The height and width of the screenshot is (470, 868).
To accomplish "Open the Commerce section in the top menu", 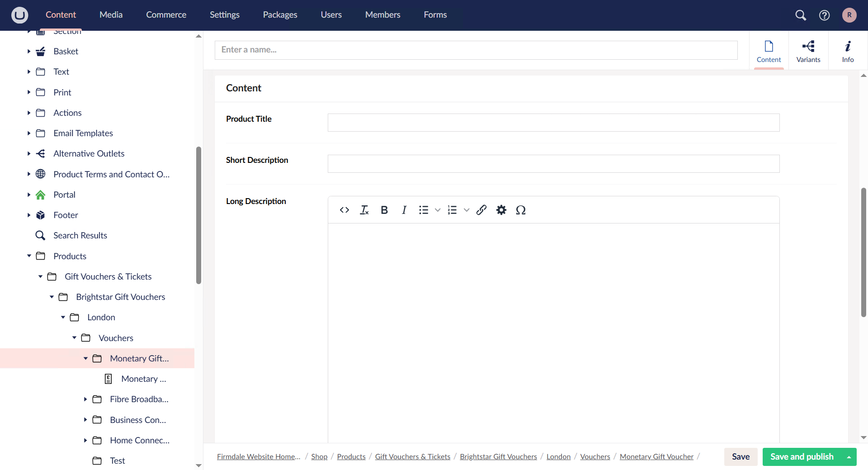I will pos(166,14).
